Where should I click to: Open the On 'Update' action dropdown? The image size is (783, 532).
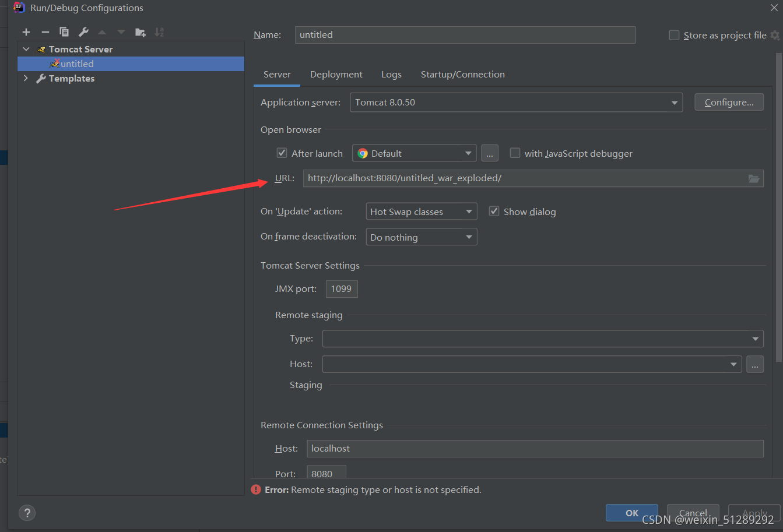coord(422,212)
